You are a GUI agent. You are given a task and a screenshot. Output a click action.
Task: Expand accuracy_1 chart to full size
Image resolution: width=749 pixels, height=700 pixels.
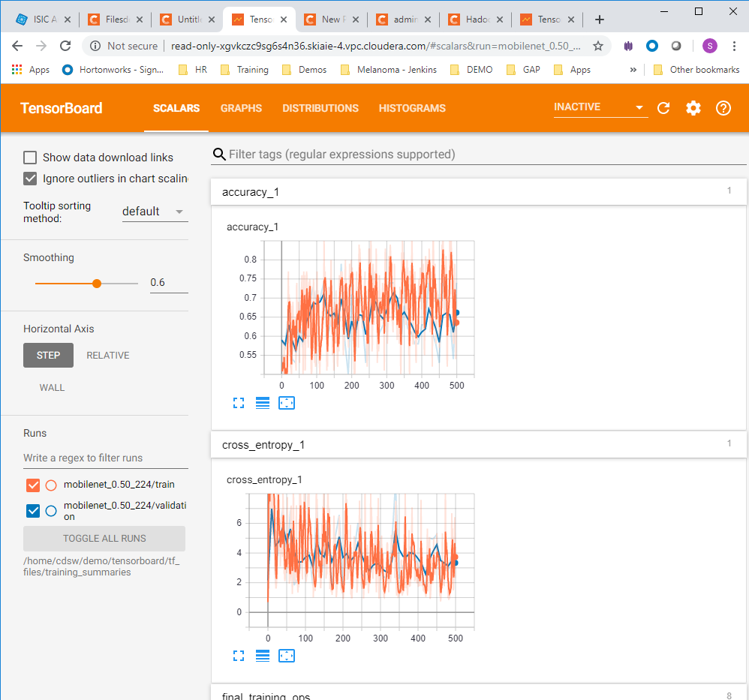(x=239, y=403)
